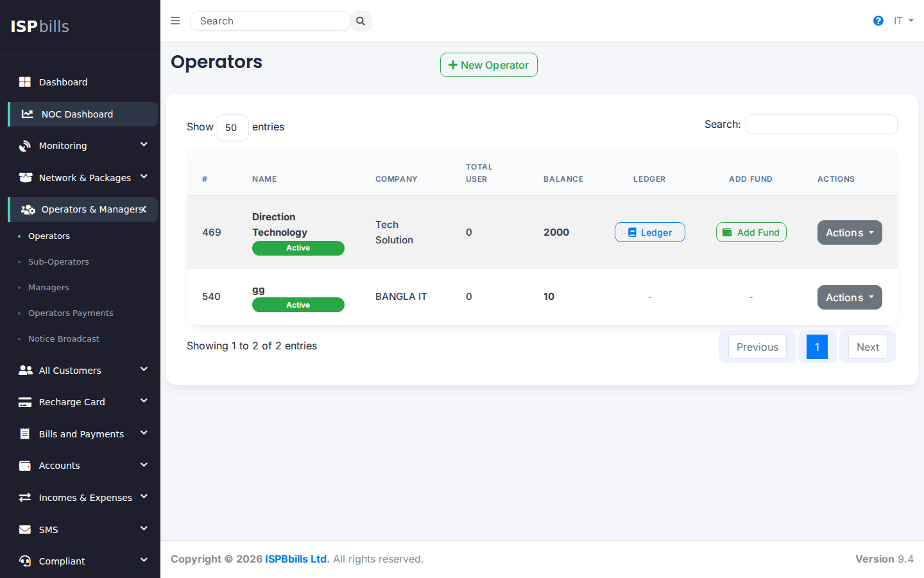Expand the Network & Packages chevron
Viewport: 924px width, 578px height.
click(x=144, y=177)
